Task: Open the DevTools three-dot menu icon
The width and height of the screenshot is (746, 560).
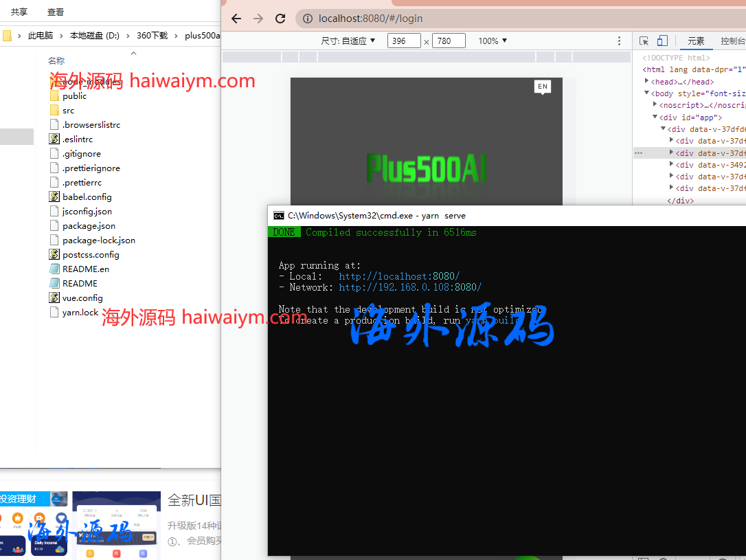Action: (619, 41)
